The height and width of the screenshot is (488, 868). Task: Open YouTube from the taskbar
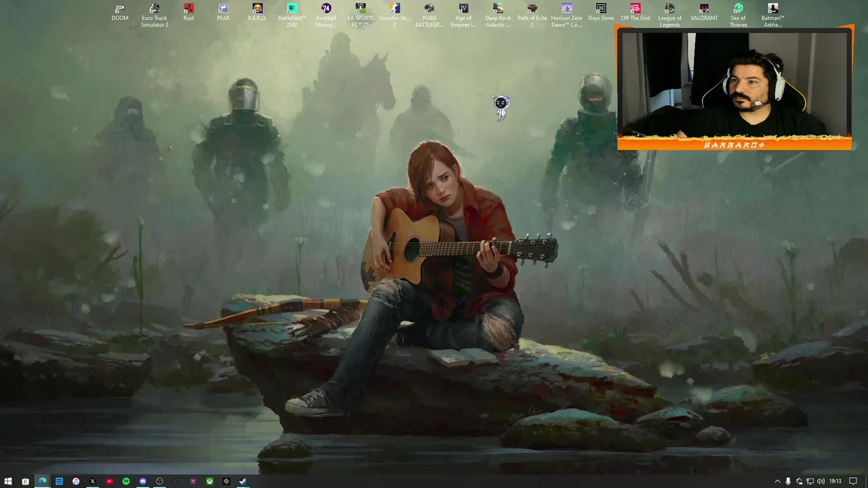pyautogui.click(x=109, y=481)
